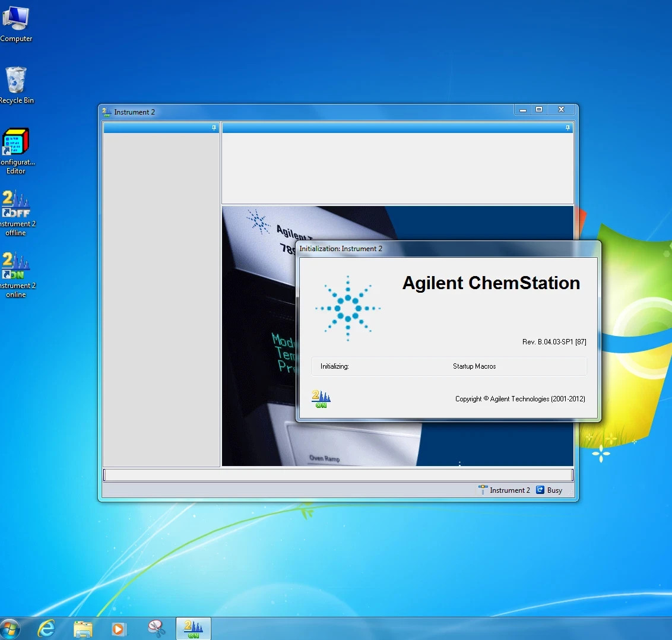Toggle the pin on the left panel header
Viewport: 672px width, 640px height.
click(214, 128)
